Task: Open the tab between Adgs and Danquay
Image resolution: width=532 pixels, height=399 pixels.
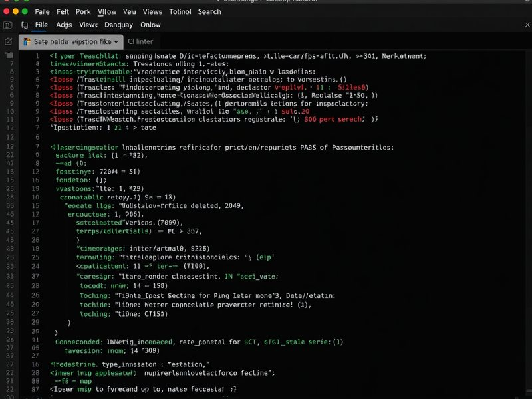Action: [88, 25]
